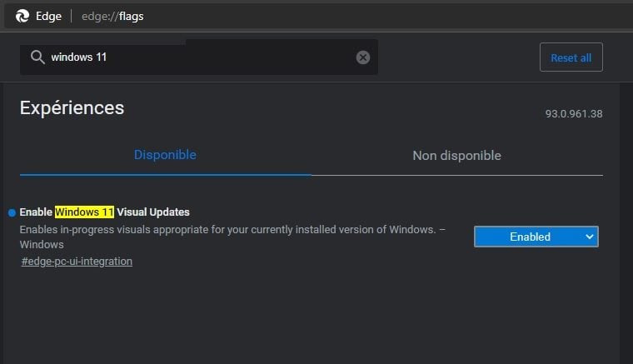Clear the search box with the X icon
Viewport: 633px width, 364px height.
click(362, 57)
